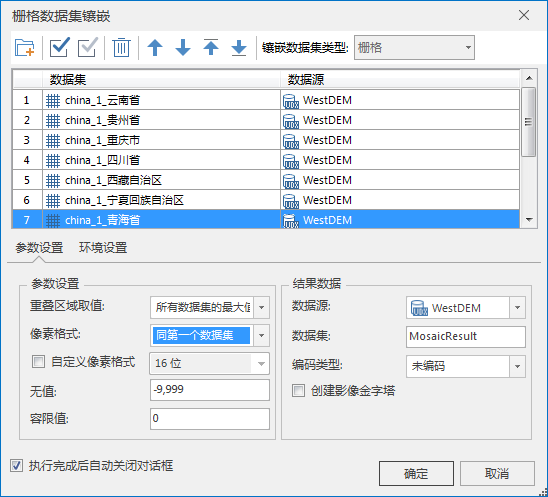This screenshot has height=497, width=548.
Task: Uncheck 执行完成后自动关闭对话框
Action: pos(16,465)
